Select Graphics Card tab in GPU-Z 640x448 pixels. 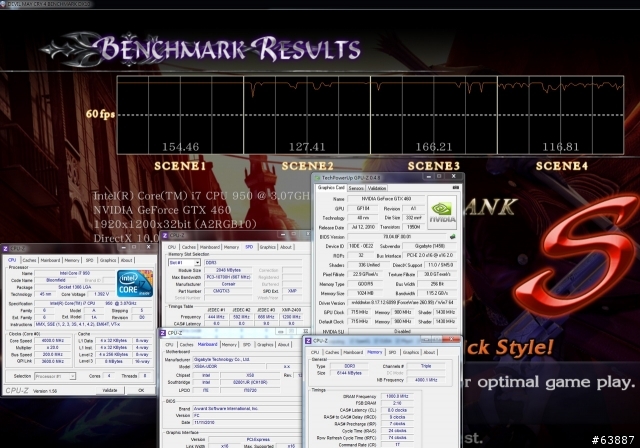(x=331, y=188)
